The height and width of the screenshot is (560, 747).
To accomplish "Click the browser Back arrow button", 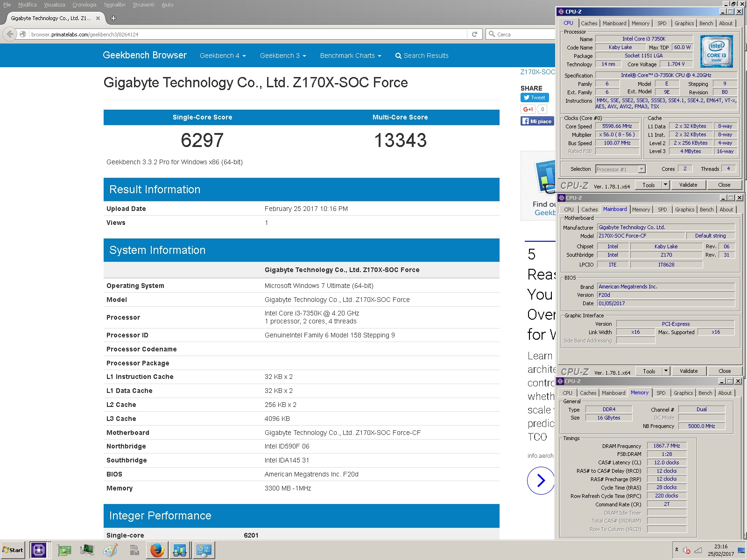I will [x=9, y=34].
